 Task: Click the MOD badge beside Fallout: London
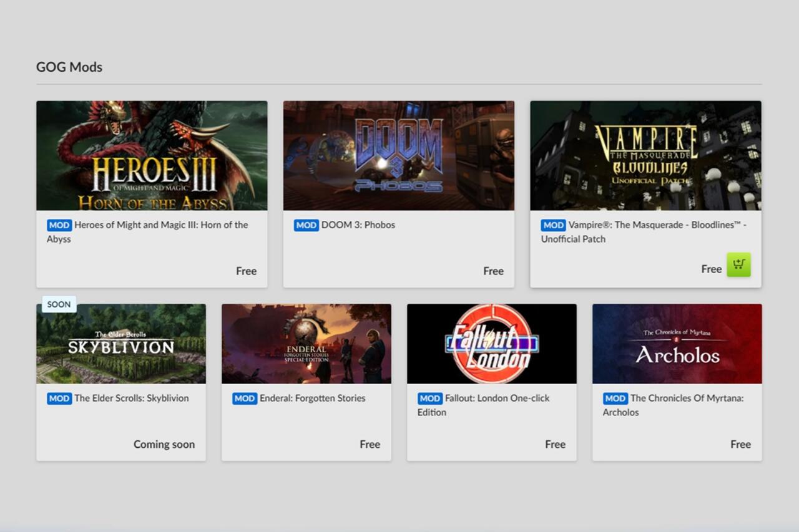pos(430,399)
